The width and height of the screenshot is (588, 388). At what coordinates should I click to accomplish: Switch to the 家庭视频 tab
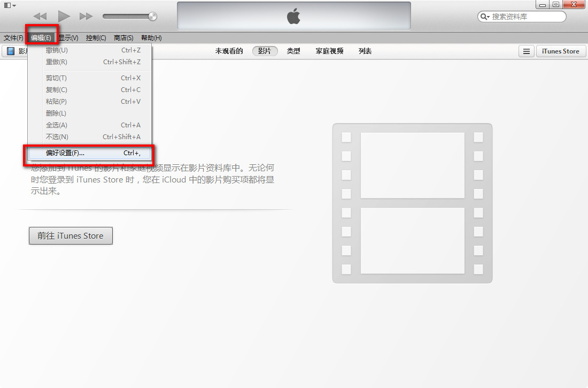pyautogui.click(x=329, y=51)
